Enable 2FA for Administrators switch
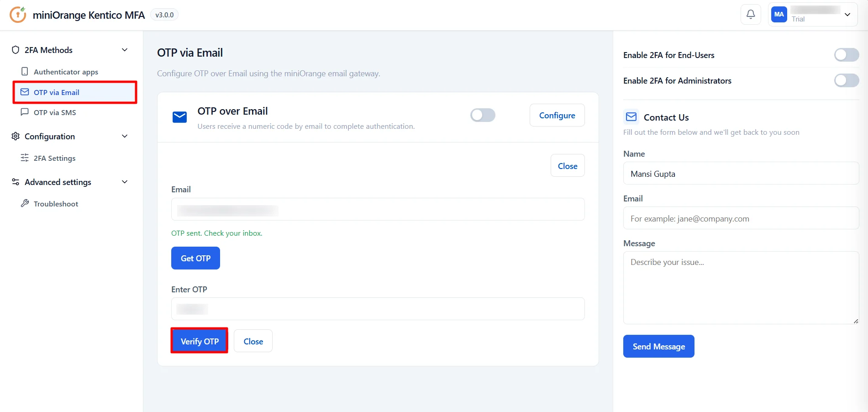868x412 pixels. click(x=847, y=80)
